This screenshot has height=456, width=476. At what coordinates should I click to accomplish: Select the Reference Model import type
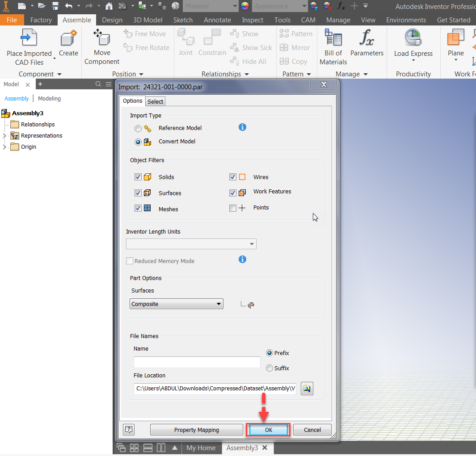click(x=138, y=128)
